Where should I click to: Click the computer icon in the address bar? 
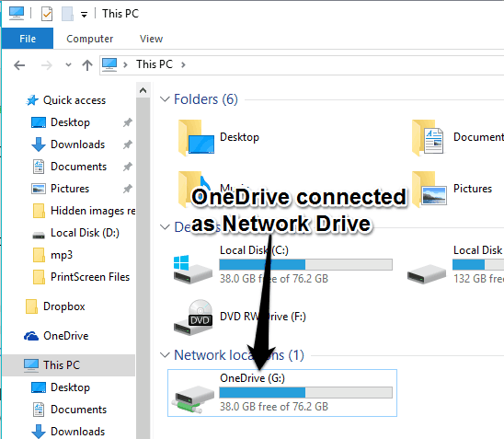[109, 64]
